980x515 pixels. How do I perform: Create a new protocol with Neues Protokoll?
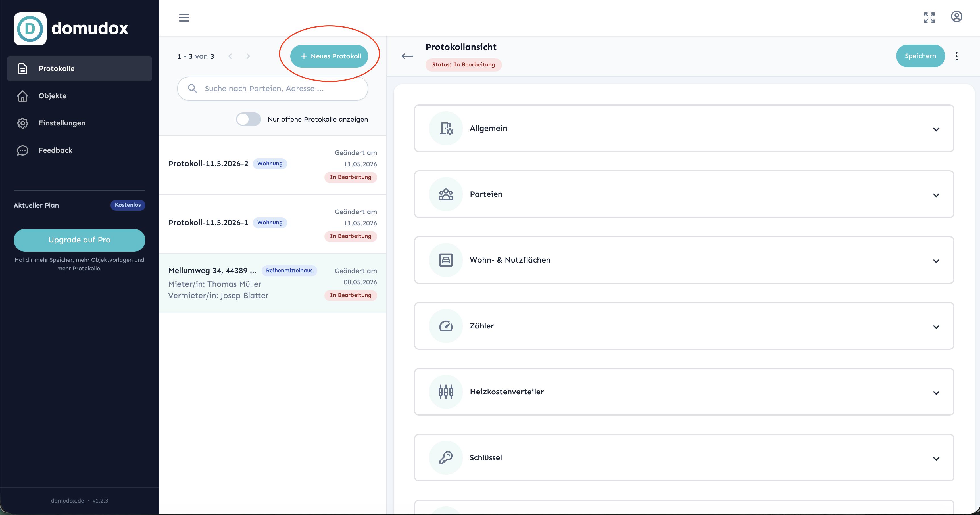coord(329,56)
